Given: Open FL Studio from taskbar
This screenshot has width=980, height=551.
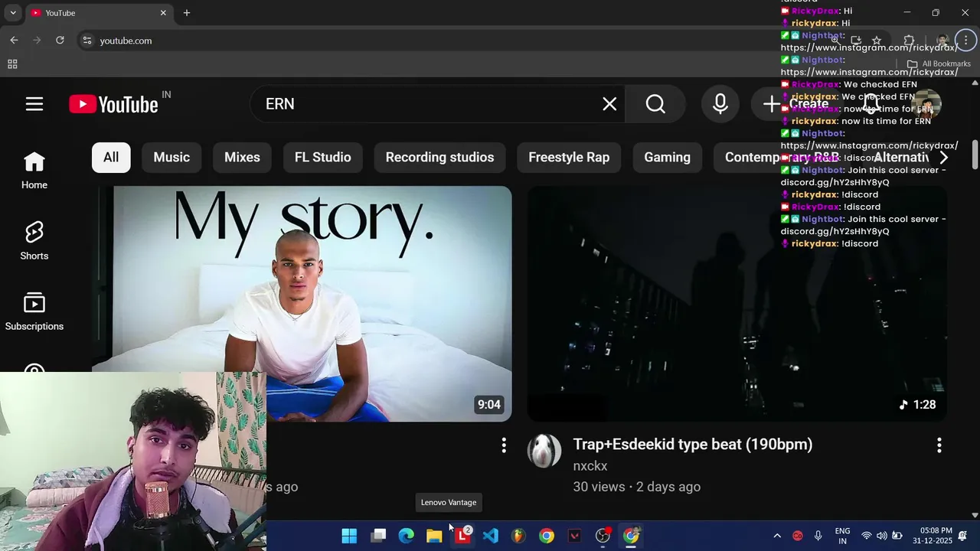Looking at the screenshot, I should (518, 536).
